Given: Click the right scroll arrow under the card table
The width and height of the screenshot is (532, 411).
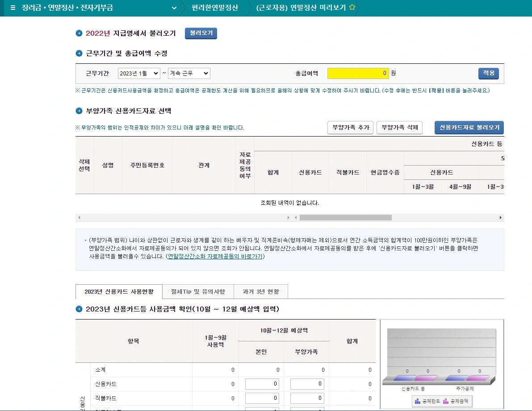Looking at the screenshot, I should pyautogui.click(x=501, y=217).
